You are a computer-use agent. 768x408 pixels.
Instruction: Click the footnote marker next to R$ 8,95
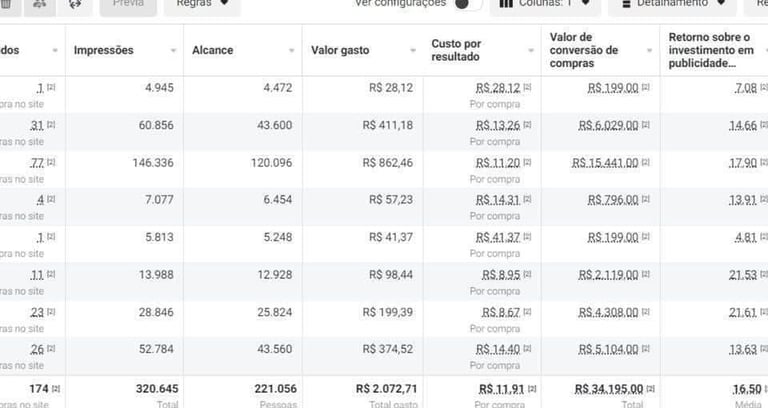[528, 274]
